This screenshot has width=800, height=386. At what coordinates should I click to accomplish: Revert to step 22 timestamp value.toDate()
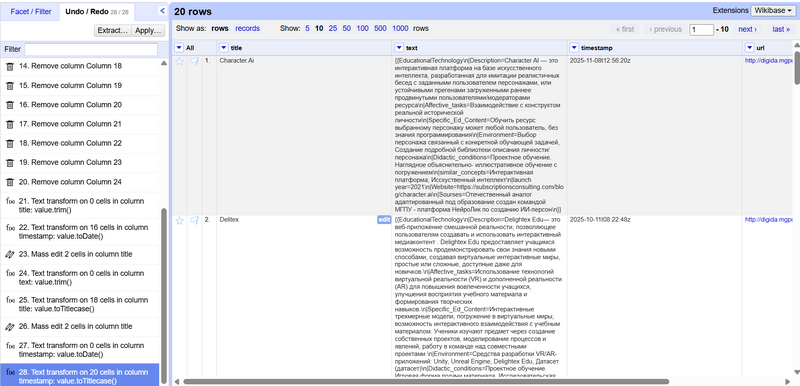point(80,231)
